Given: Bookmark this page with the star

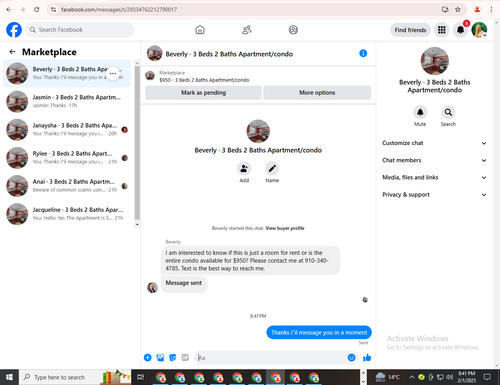Looking at the screenshot, I should pos(458,10).
